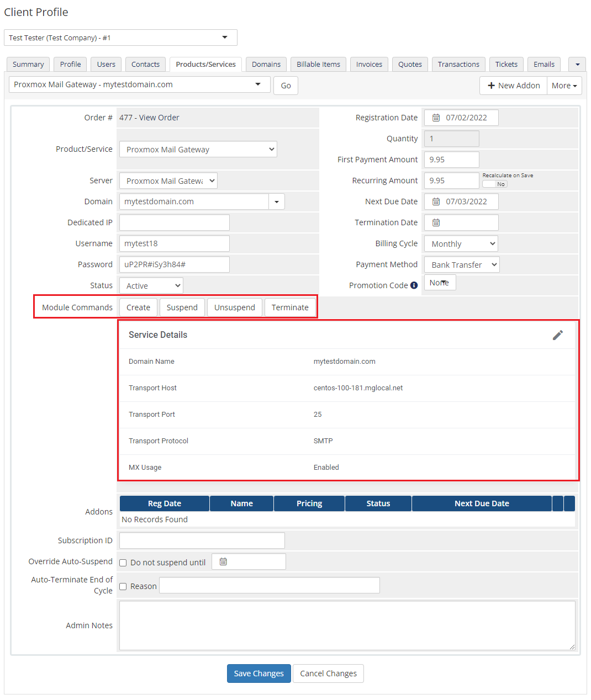Click the Registration Date calendar icon
Image resolution: width=591 pixels, height=700 pixels.
pos(436,118)
